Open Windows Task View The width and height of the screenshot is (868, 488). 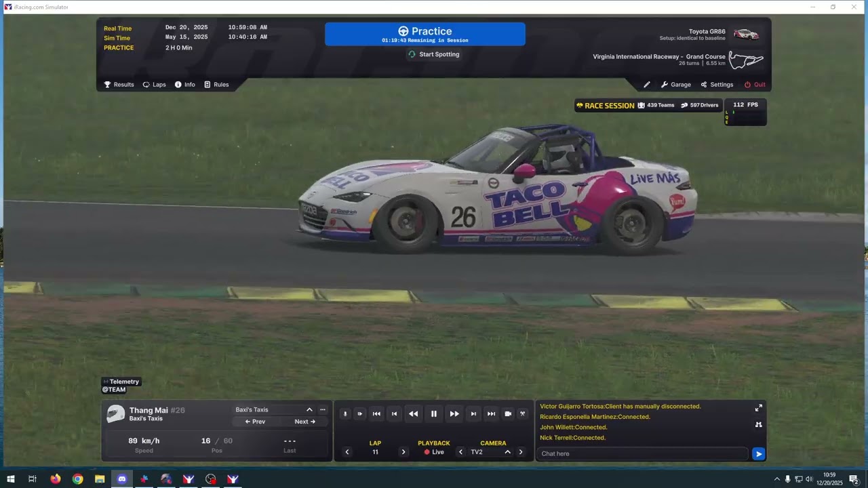(x=33, y=479)
